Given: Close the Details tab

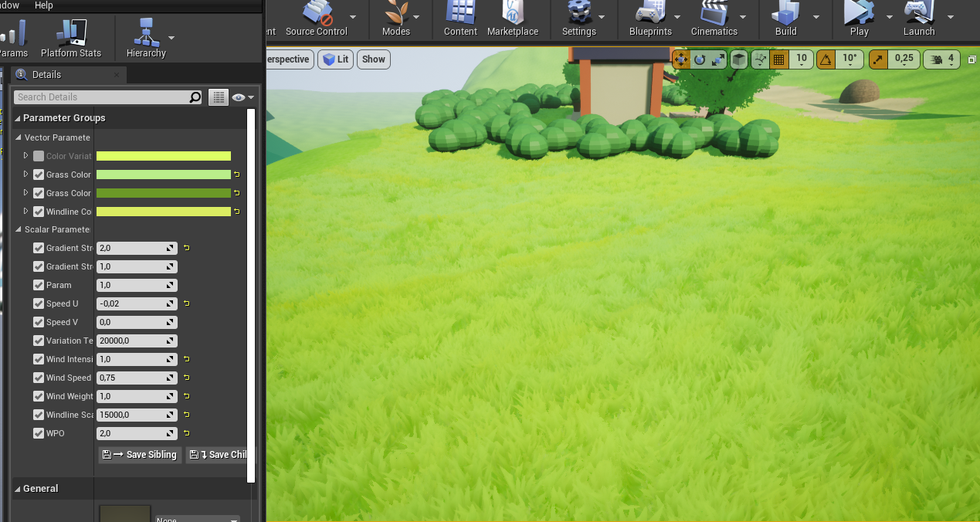Looking at the screenshot, I should [117, 75].
